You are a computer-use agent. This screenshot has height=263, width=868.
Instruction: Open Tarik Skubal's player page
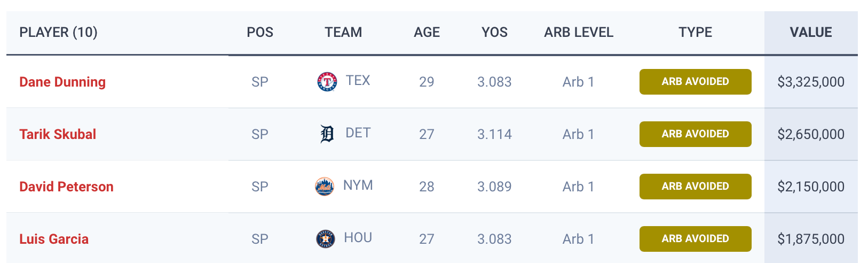[58, 134]
